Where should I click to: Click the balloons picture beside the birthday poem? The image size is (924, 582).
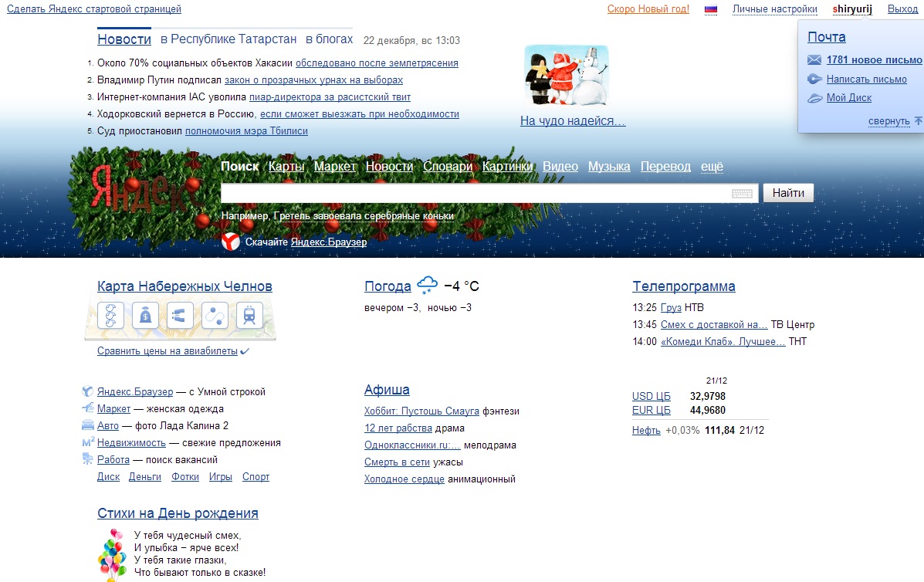(x=112, y=553)
